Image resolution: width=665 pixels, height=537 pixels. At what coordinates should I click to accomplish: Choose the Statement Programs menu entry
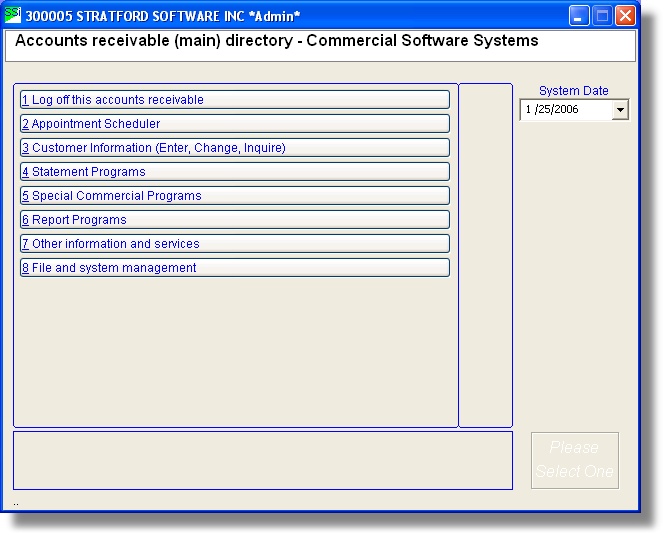[235, 172]
